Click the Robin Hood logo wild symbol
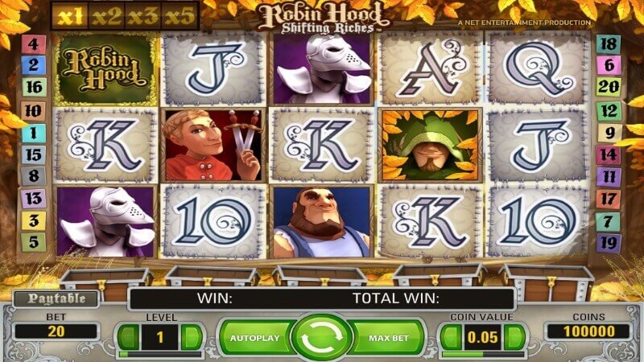644x362 pixels. 106,69
